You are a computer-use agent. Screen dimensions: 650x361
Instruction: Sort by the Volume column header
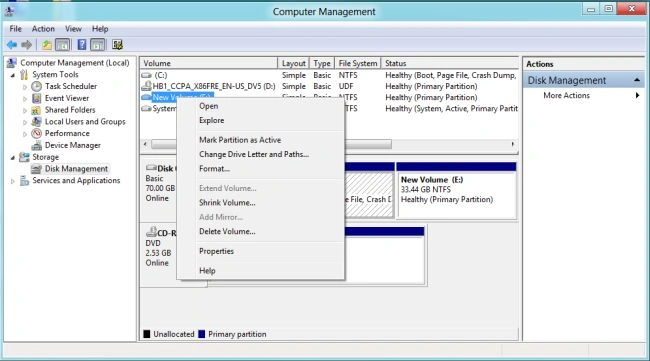pyautogui.click(x=209, y=63)
